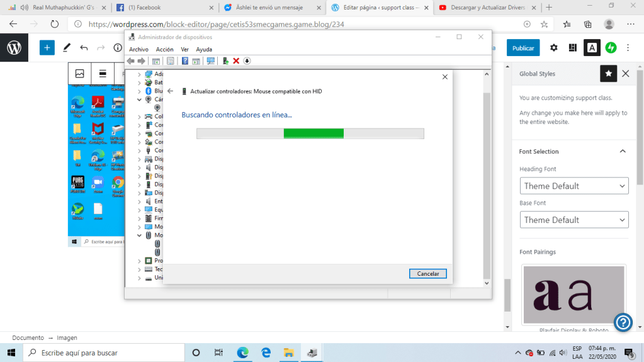Expand the Bluetooth tree node
Image resolution: width=644 pixels, height=362 pixels.
pos(140,91)
